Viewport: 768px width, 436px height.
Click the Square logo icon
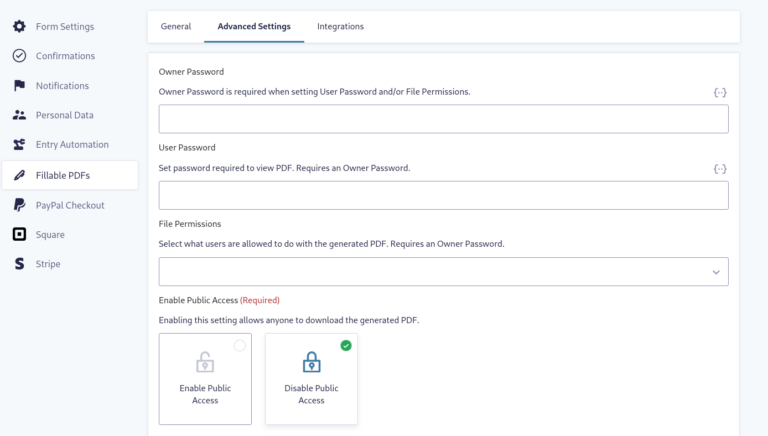pos(19,235)
